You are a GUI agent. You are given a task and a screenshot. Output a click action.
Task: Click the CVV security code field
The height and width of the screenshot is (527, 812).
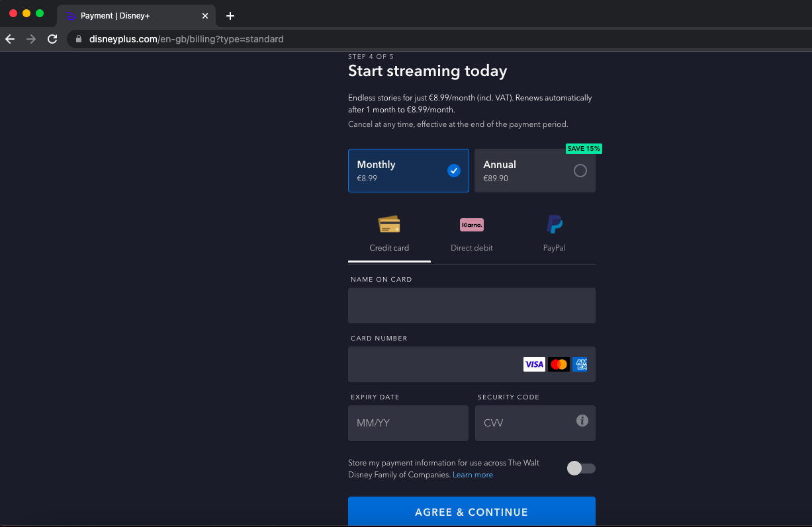coord(535,423)
